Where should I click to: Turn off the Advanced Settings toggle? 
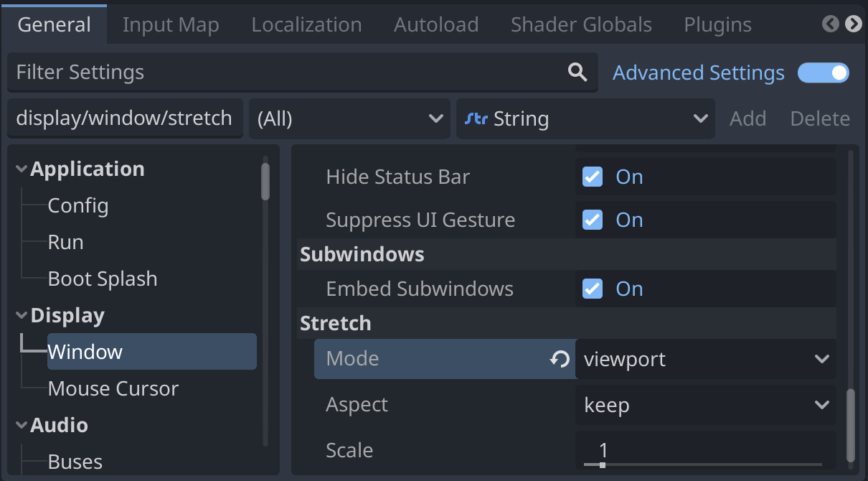tap(824, 73)
